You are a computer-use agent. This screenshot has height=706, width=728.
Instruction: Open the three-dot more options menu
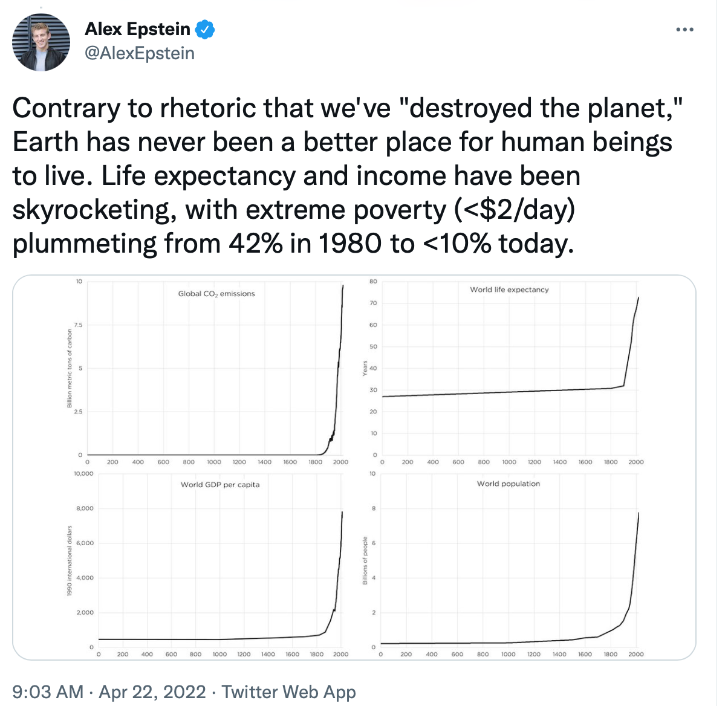[x=684, y=30]
